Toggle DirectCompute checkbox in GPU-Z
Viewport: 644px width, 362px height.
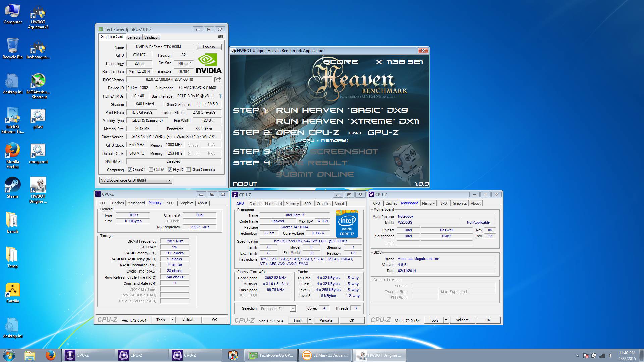[188, 170]
